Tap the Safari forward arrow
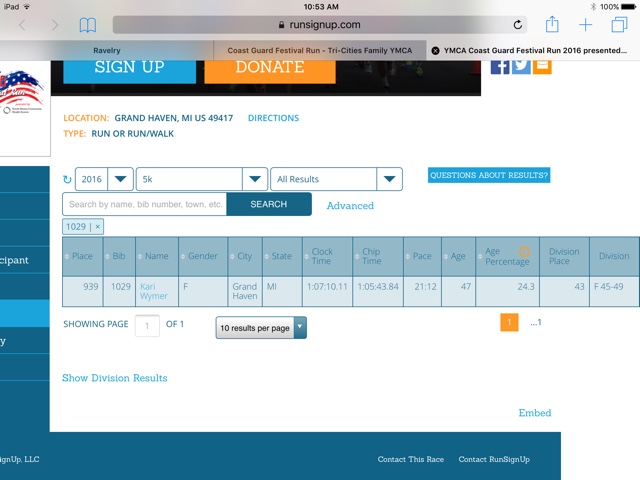This screenshot has width=640, height=480. pos(54,25)
